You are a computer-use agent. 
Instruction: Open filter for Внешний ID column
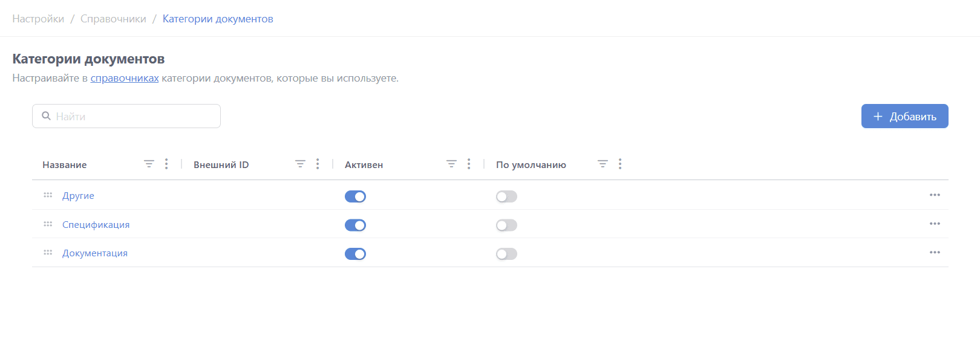pyautogui.click(x=300, y=164)
